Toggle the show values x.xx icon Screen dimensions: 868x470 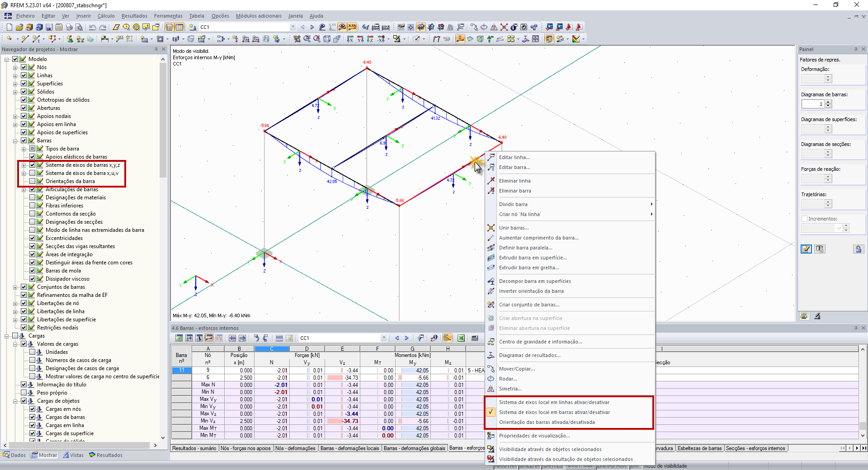352,27
